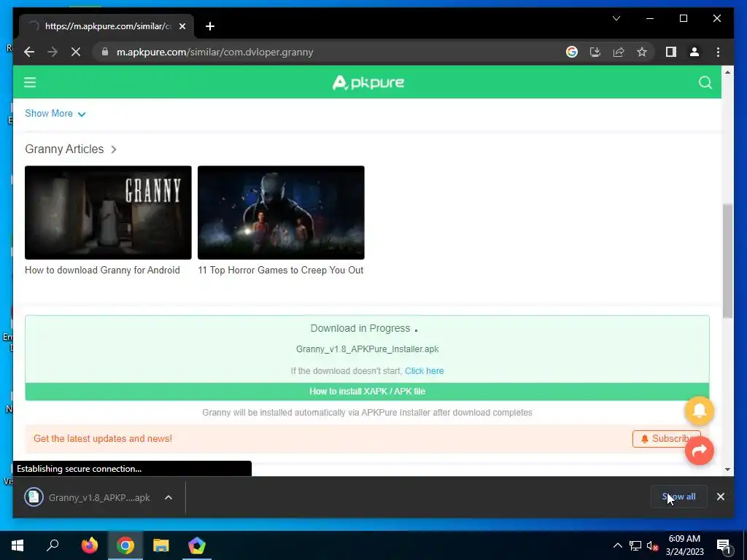Switch to the m.apkpure.com tab
Viewport: 747px width, 560px height.
pos(107,26)
